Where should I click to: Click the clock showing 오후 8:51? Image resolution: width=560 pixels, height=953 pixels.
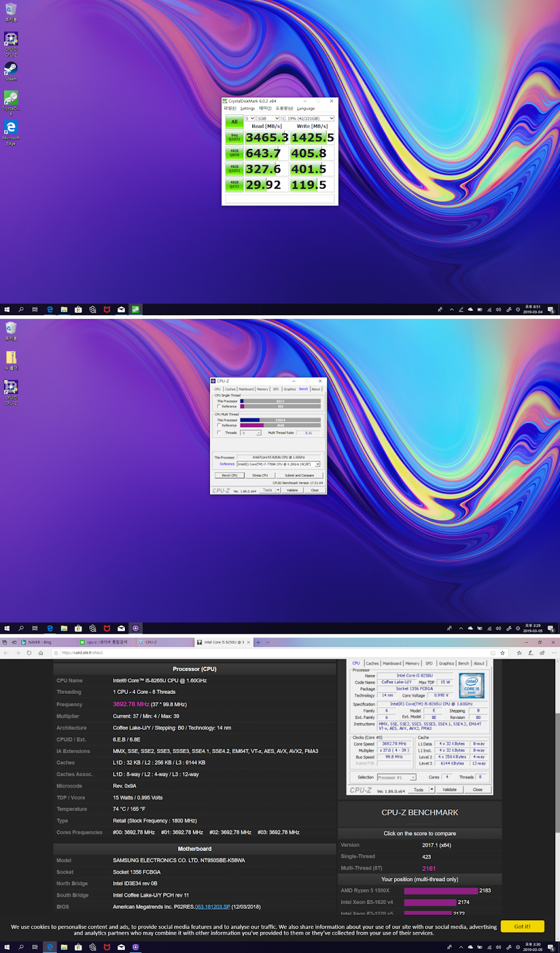coord(533,310)
